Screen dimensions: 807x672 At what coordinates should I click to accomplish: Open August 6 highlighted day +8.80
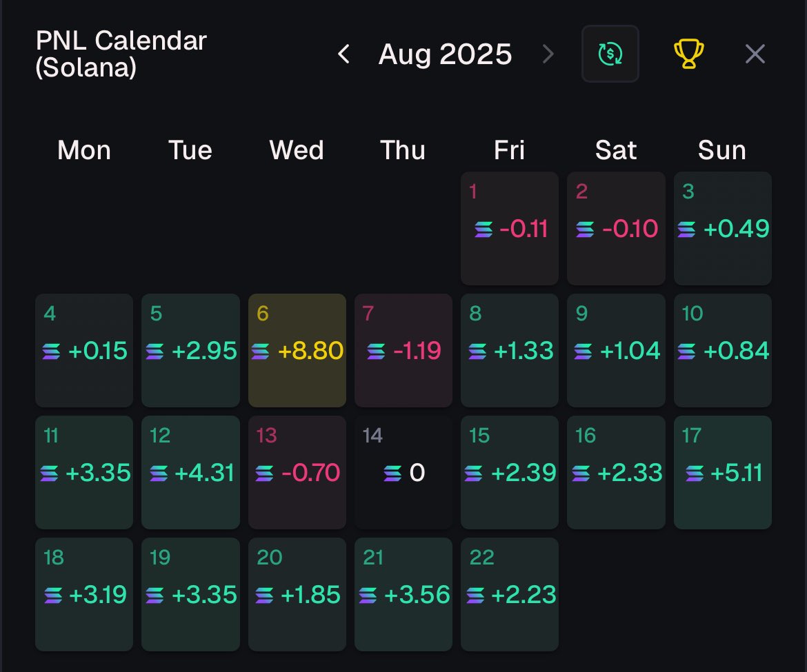297,350
